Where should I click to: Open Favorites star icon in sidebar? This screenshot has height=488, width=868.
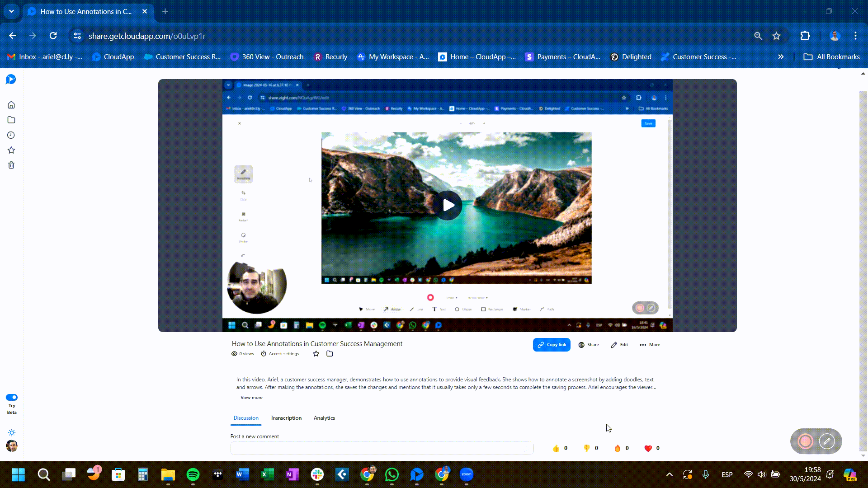[11, 150]
